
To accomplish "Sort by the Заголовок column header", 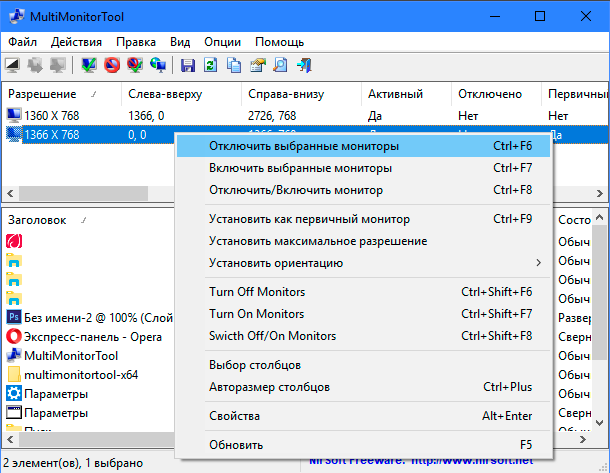I will coord(88,220).
